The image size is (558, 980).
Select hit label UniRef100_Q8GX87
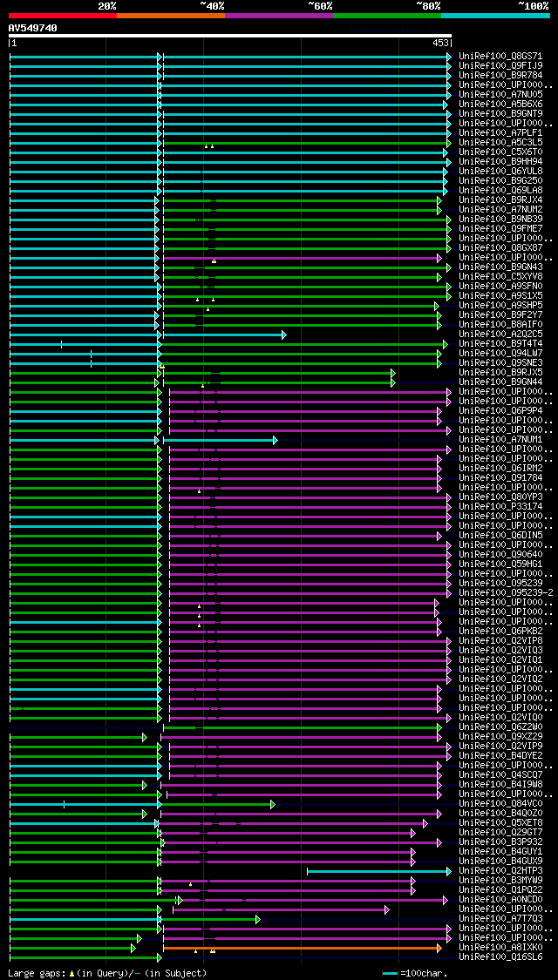tap(500, 247)
